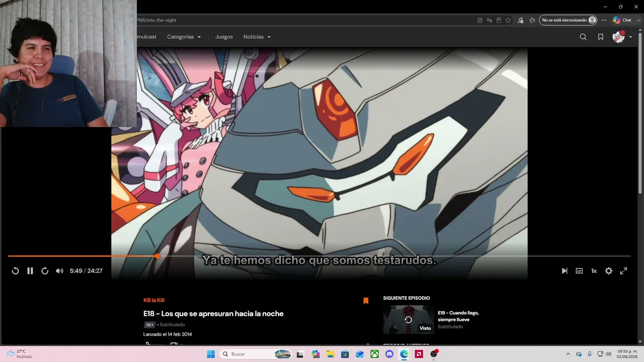644x362 pixels.
Task: Rewind the video with the back-skip icon
Action: [x=15, y=271]
